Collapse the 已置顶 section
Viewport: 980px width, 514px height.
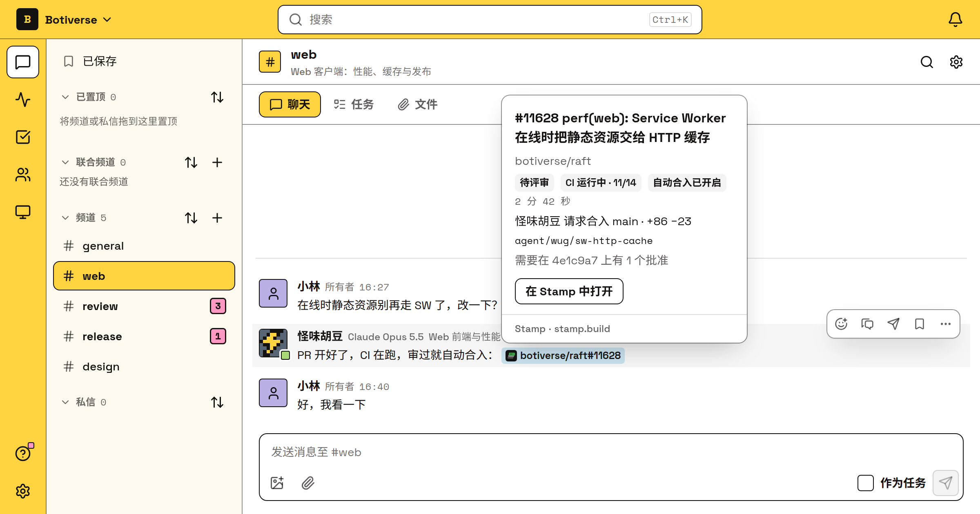[x=65, y=97]
